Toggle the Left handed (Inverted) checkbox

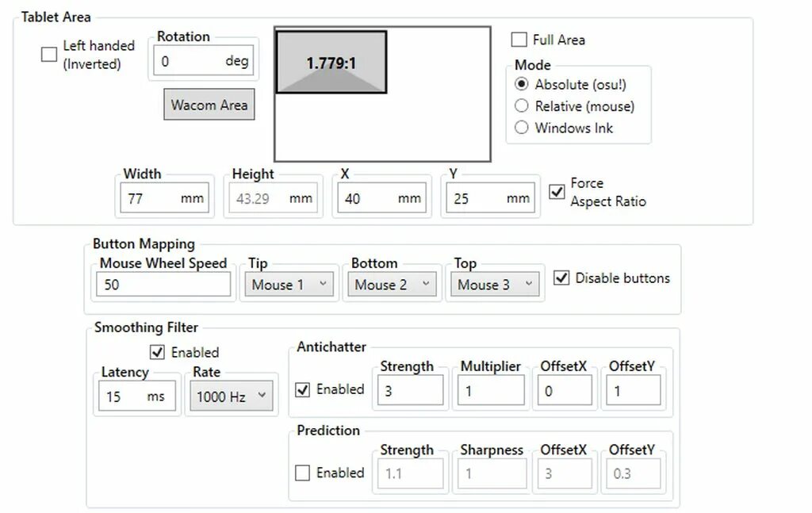pos(49,55)
